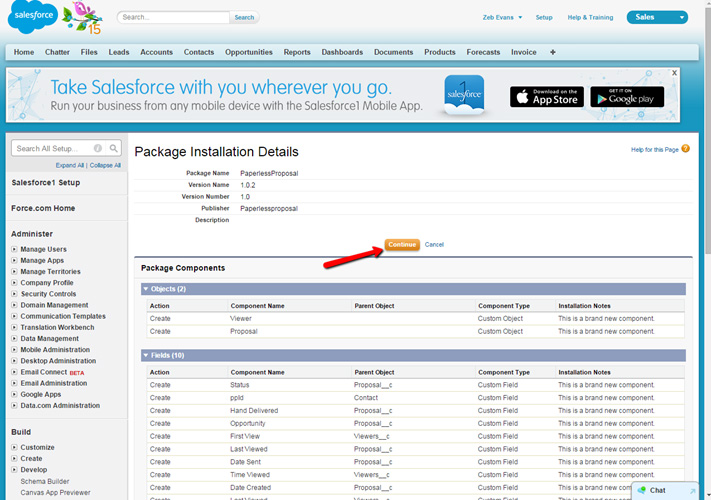The image size is (711, 500).
Task: Open Schema Builder under Develop
Action: 45,481
